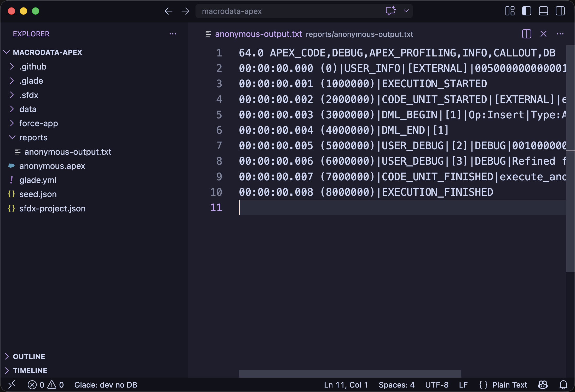Place the cursor on empty line 11
The image size is (575, 392).
(402, 207)
